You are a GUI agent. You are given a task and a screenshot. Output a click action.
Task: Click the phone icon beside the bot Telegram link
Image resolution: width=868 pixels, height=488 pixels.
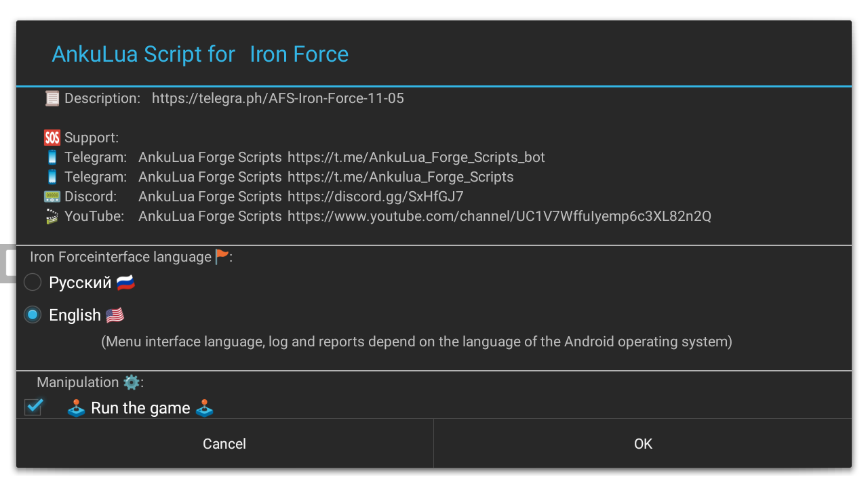52,157
